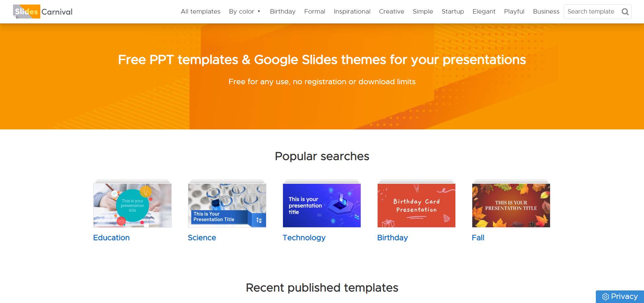This screenshot has height=303, width=644.
Task: Click the Privacy gear icon
Action: 605,297
